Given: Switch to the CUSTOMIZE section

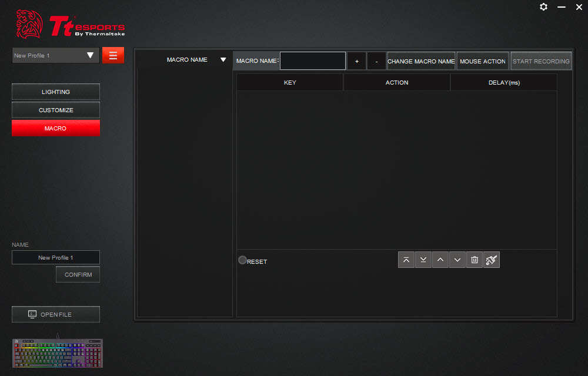Looking at the screenshot, I should 56,110.
